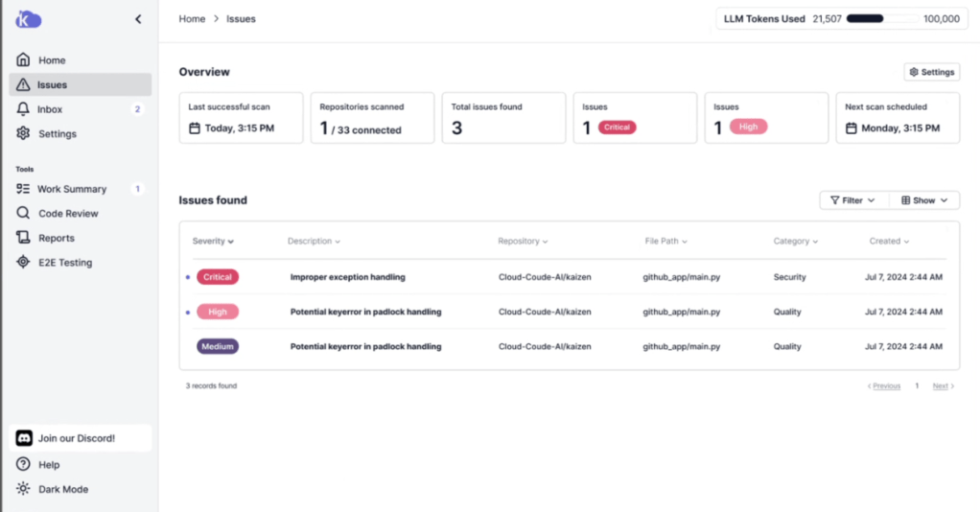Open the Filter dropdown
980x512 pixels.
[x=852, y=200]
